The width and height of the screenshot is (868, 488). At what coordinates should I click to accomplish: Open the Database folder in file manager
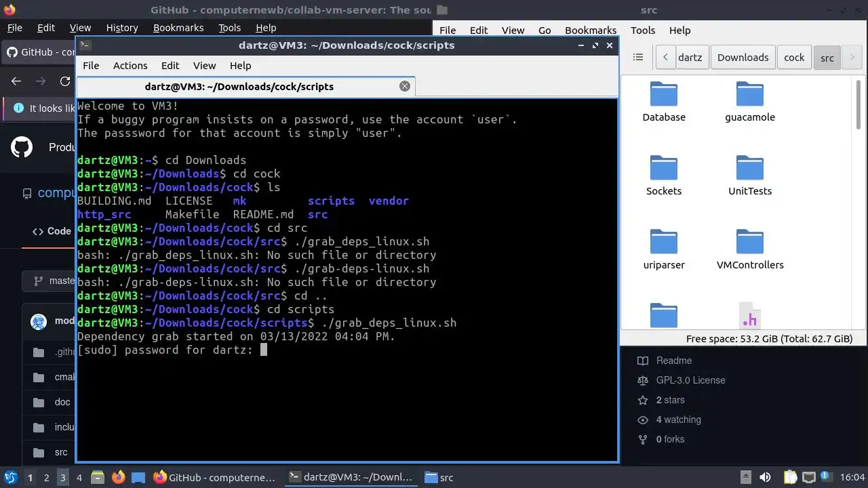664,102
